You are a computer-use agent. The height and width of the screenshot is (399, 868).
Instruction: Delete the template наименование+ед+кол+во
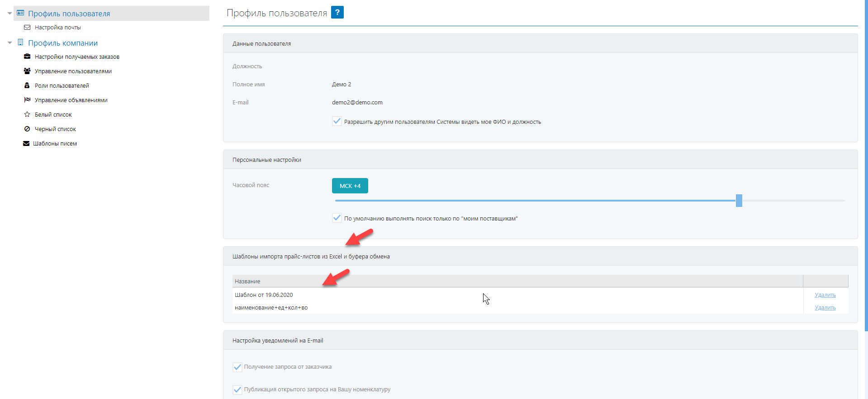[825, 308]
